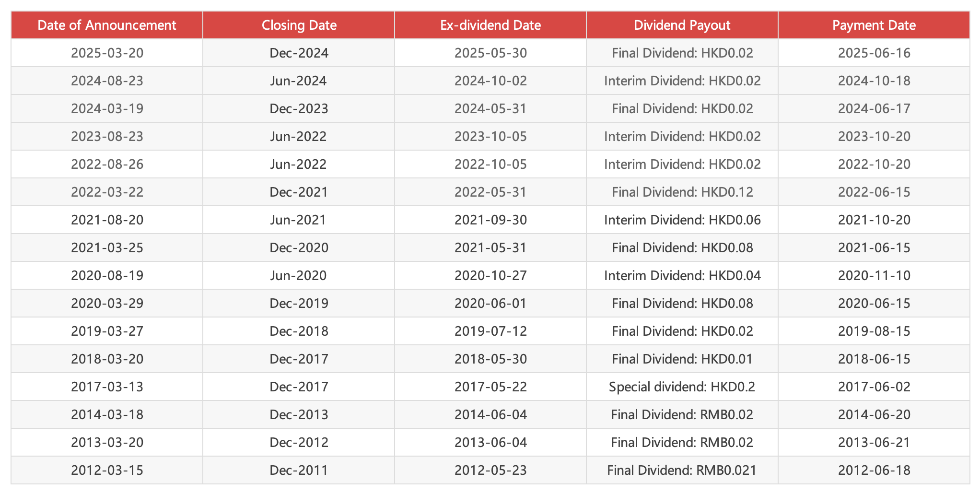Select the Closing Date column header
The image size is (980, 494).
tap(299, 25)
